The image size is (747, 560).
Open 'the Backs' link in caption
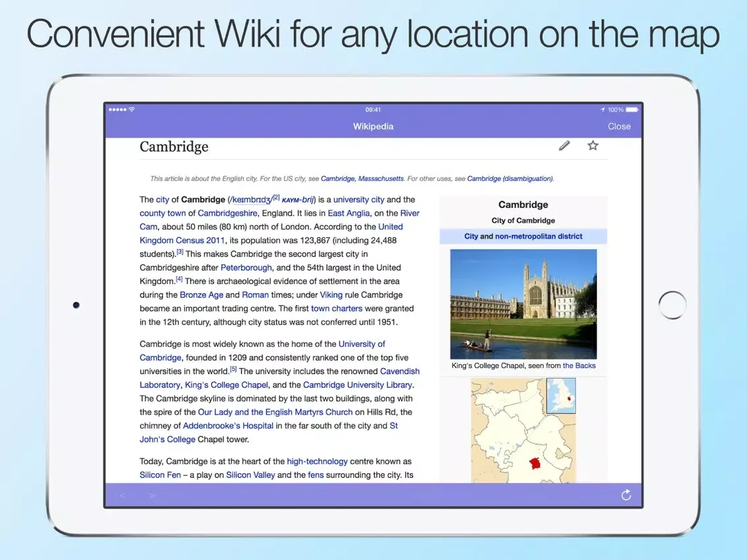(x=579, y=365)
